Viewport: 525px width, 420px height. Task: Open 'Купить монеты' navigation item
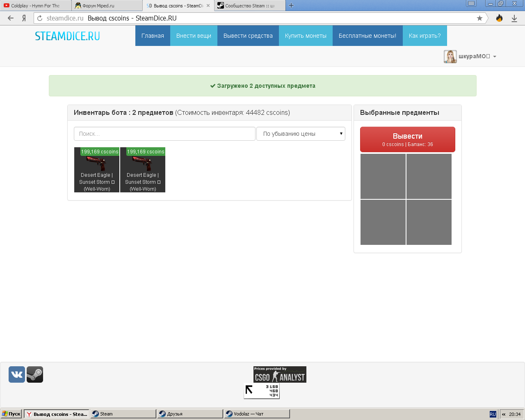[x=306, y=36]
